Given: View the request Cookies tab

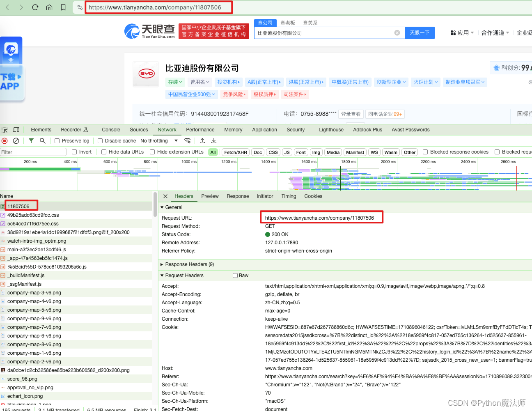Looking at the screenshot, I should (x=313, y=196).
